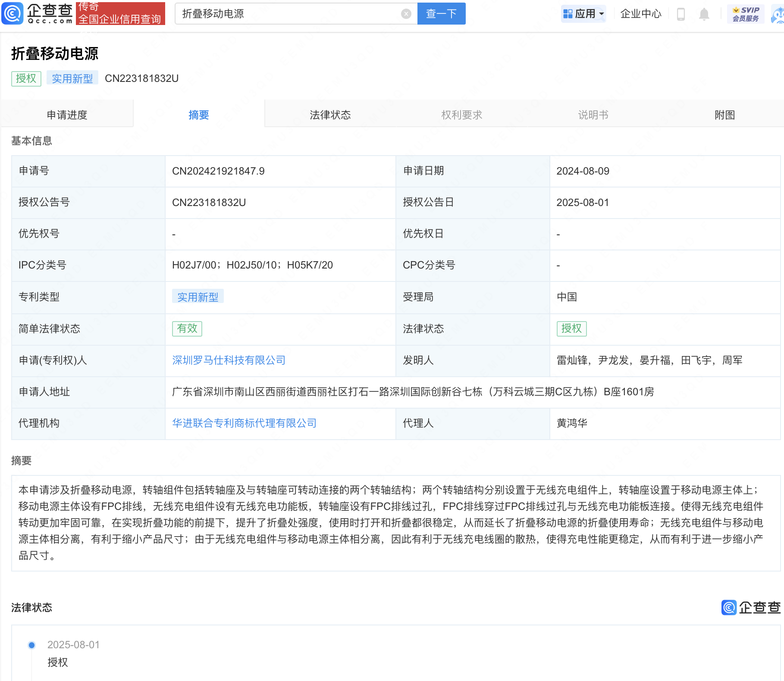Open the 权利要求 tab
The image size is (784, 681).
click(x=461, y=115)
